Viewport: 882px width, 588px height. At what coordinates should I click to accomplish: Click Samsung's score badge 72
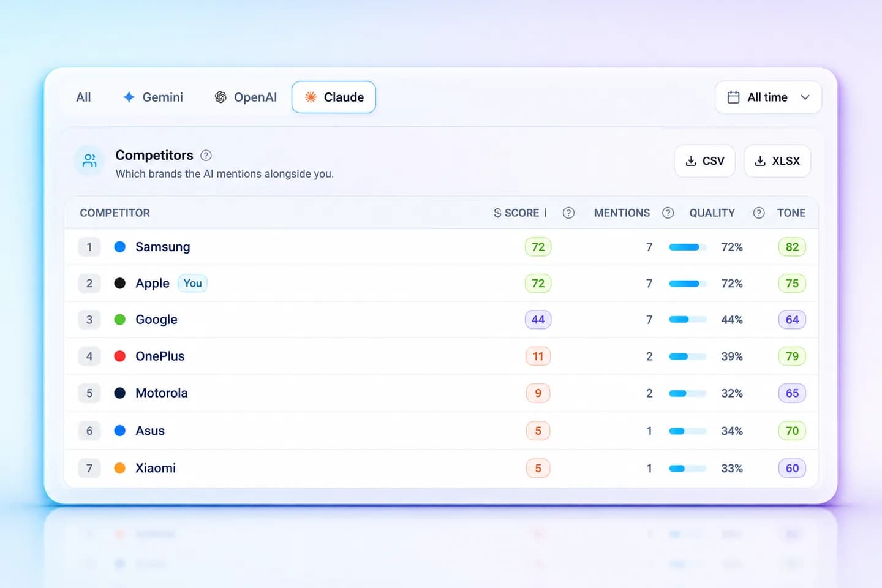tap(538, 247)
